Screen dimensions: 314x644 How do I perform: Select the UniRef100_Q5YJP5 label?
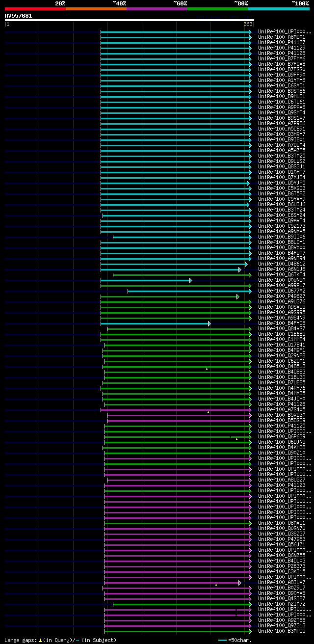[x=282, y=183]
